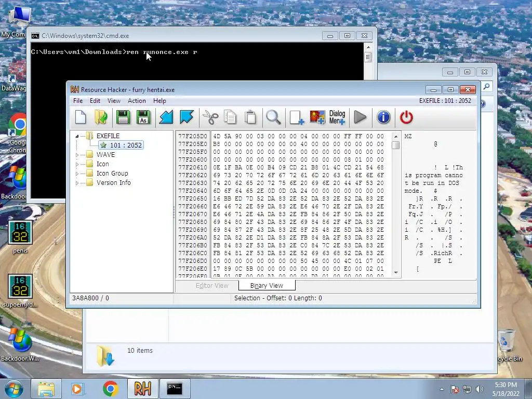This screenshot has width=532, height=399.
Task: Click the Paste clipboard icon
Action: [251, 117]
